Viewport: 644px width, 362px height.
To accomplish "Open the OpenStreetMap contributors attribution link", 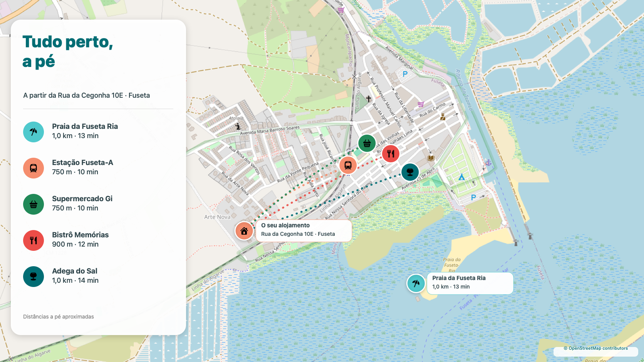I will (x=596, y=349).
